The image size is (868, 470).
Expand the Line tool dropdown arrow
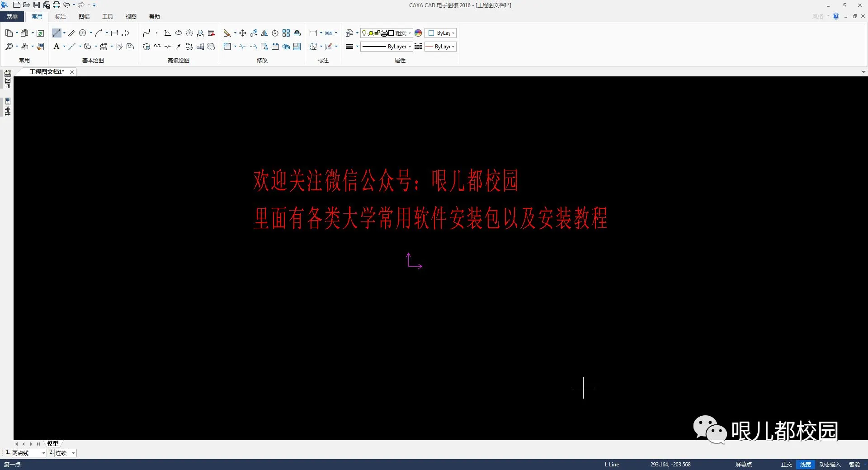[64, 33]
